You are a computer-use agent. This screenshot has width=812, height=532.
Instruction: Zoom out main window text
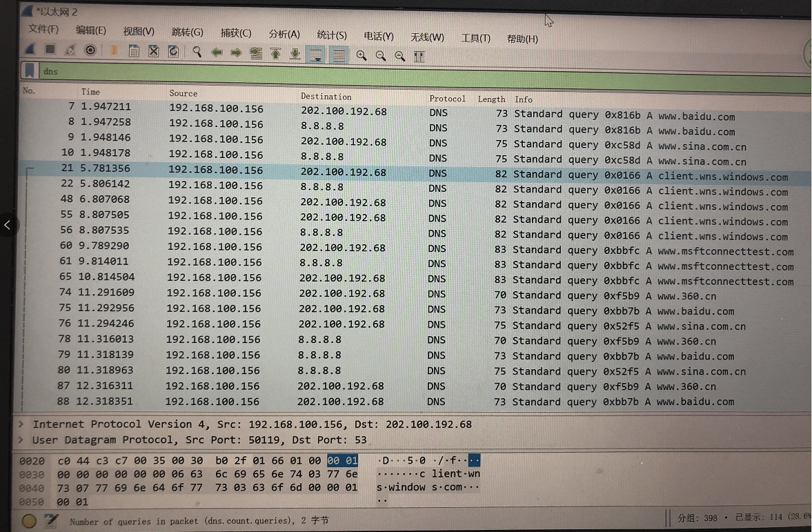click(381, 56)
